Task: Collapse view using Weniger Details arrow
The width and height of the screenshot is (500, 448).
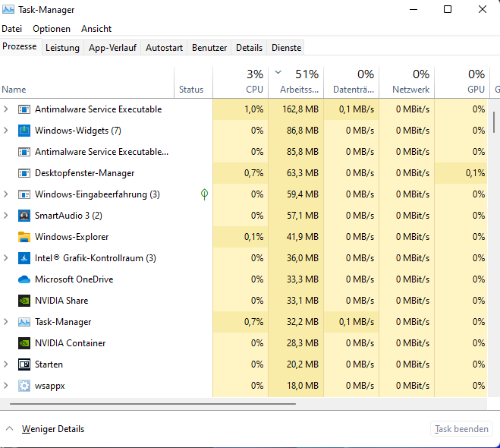Action: point(10,428)
